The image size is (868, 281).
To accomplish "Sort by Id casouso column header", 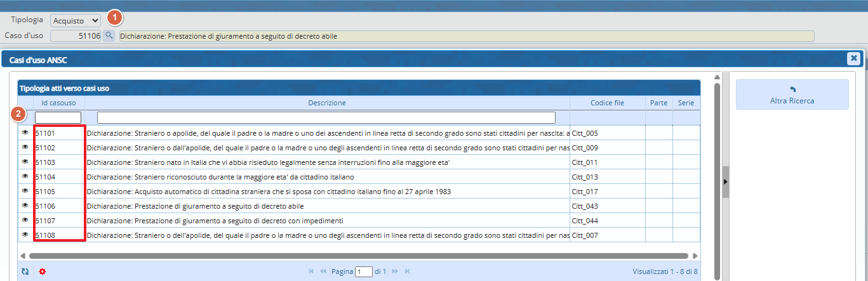I will [58, 103].
